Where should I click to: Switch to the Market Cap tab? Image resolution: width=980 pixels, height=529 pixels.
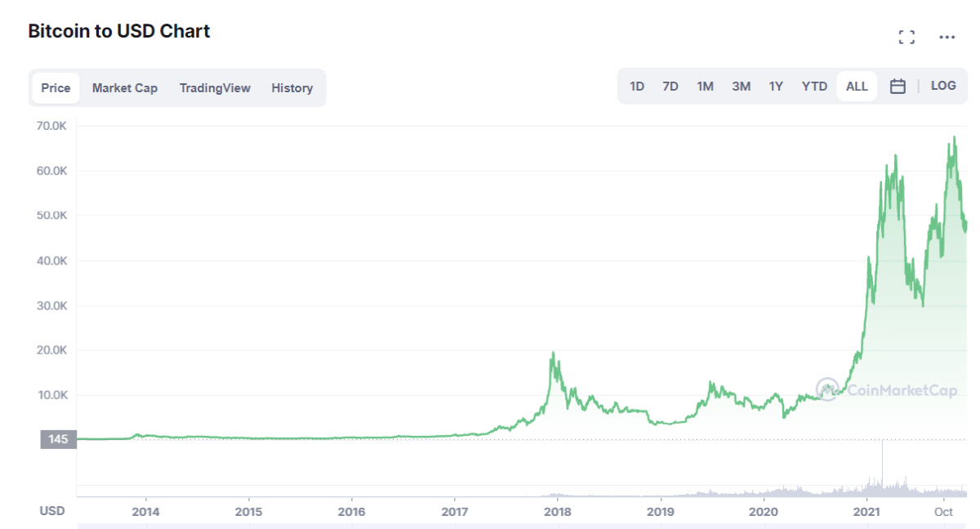125,88
